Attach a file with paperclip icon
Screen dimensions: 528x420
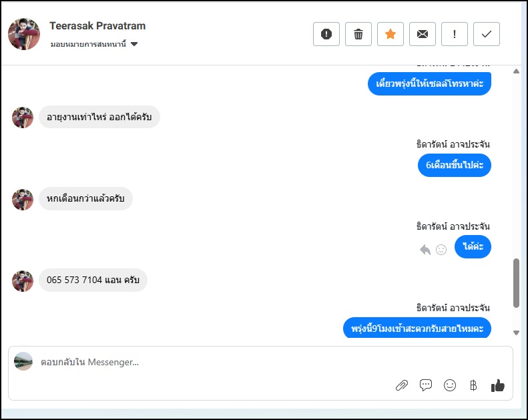[402, 385]
